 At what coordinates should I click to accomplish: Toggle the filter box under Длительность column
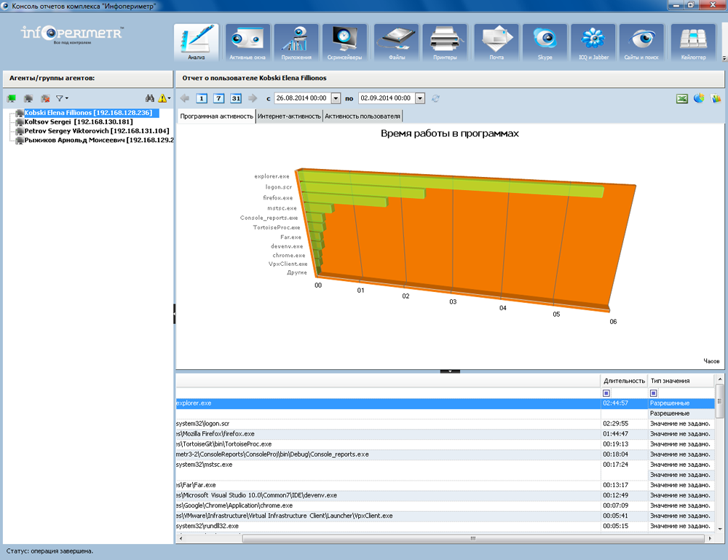tap(606, 393)
